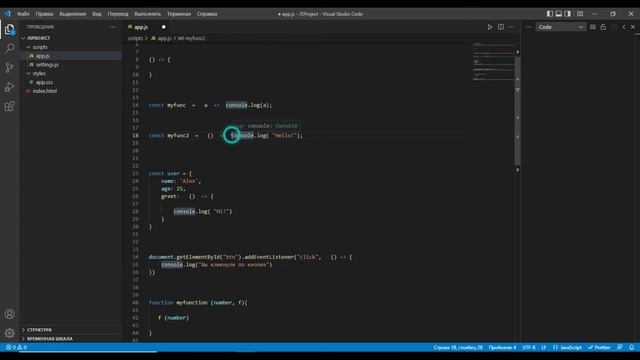
Task: Collapse output panel with the chevron icon
Action: pyautogui.click(x=624, y=27)
